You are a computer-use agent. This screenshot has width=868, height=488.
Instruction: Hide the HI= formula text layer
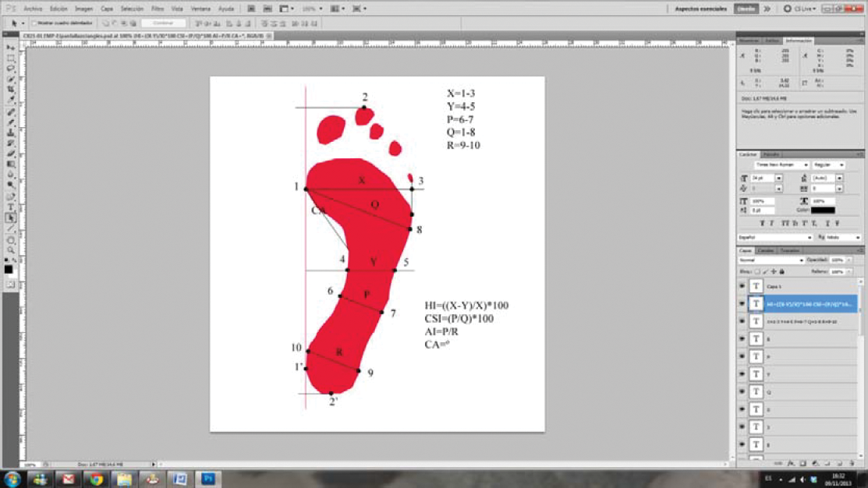pos(742,303)
